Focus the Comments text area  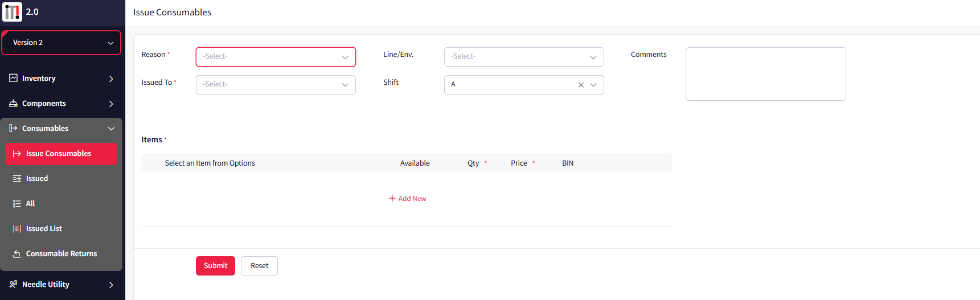[x=765, y=74]
